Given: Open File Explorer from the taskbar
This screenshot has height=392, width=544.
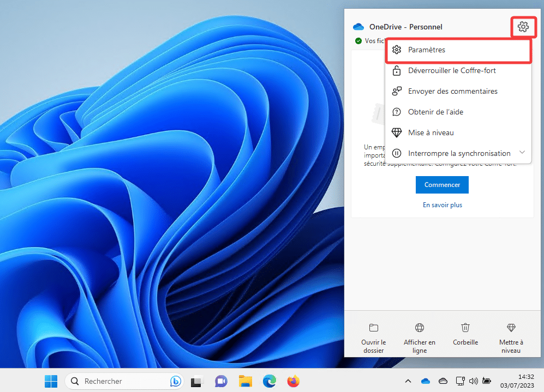Looking at the screenshot, I should click(246, 381).
